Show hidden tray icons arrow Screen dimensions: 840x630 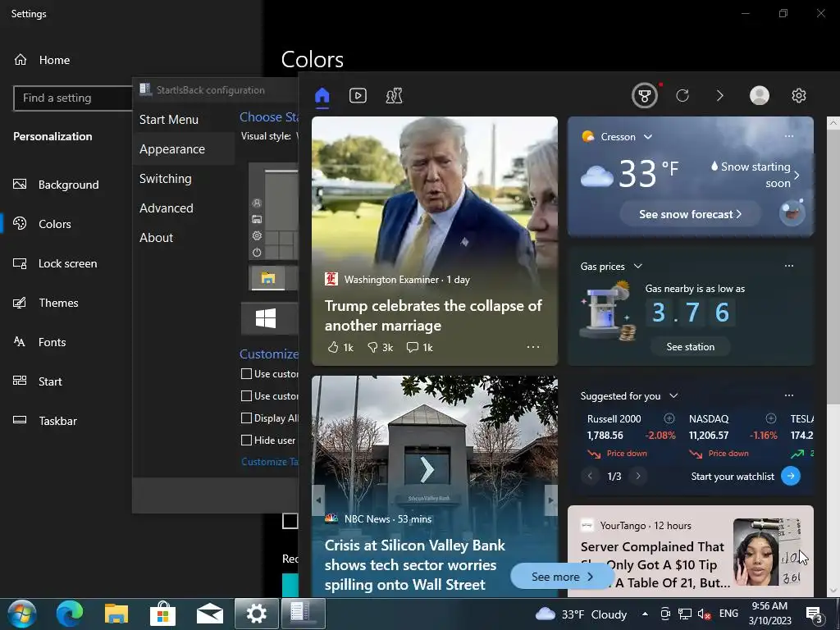point(645,614)
